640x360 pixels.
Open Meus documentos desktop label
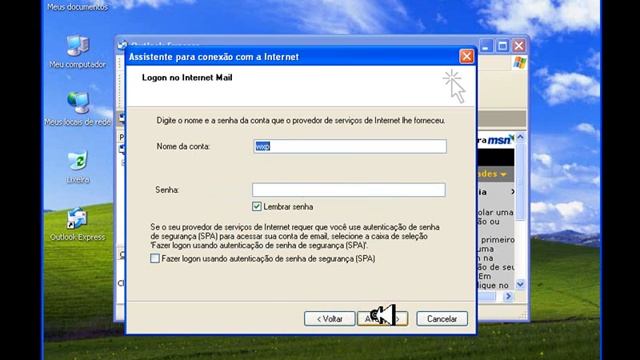(x=78, y=7)
